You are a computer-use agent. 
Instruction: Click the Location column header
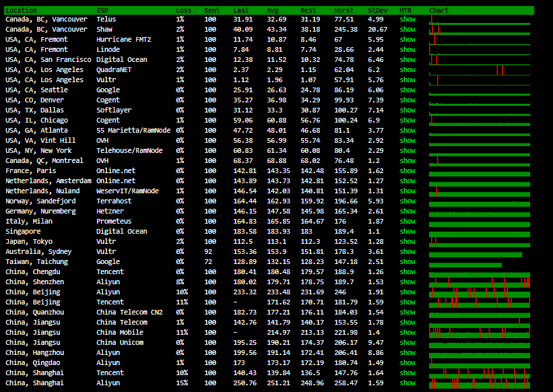point(21,11)
